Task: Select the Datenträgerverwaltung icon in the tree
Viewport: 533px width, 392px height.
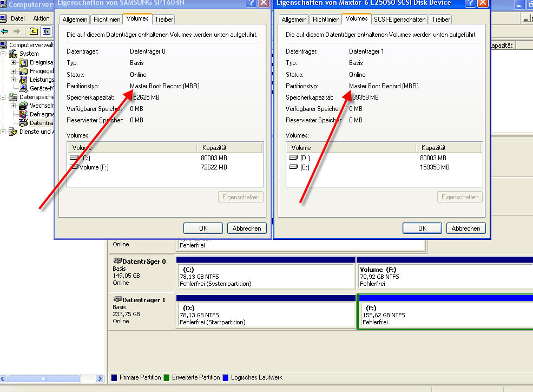Action: pyautogui.click(x=23, y=123)
